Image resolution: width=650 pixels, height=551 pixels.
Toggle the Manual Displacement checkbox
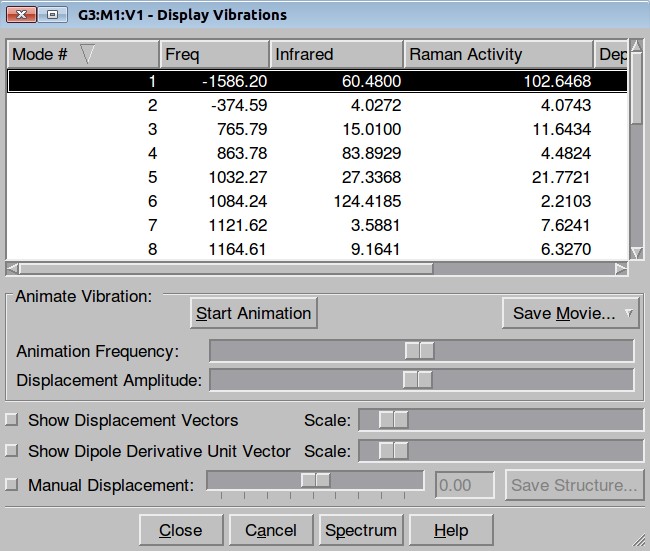click(12, 484)
